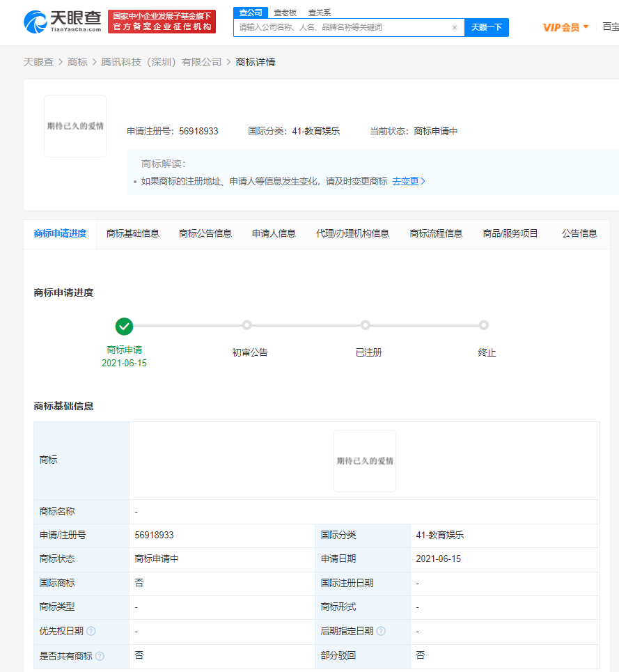Click the 商标 breadcrumb link
This screenshot has width=619, height=672.
77,61
